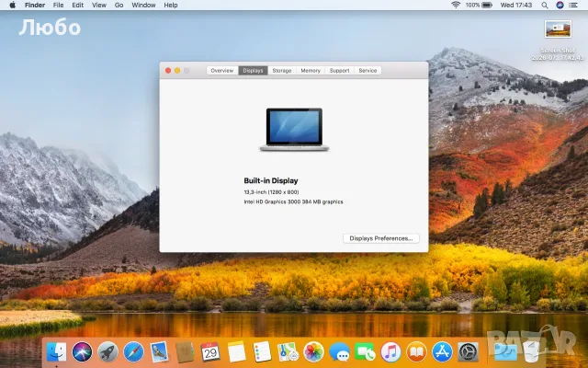Open the Go menu
The image size is (588, 368).
coord(119,5)
